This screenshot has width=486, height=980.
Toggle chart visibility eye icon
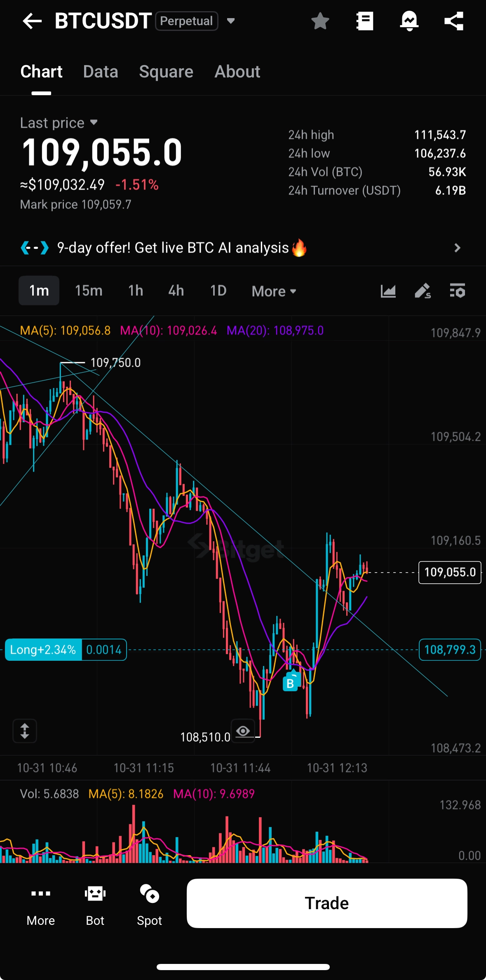click(243, 731)
